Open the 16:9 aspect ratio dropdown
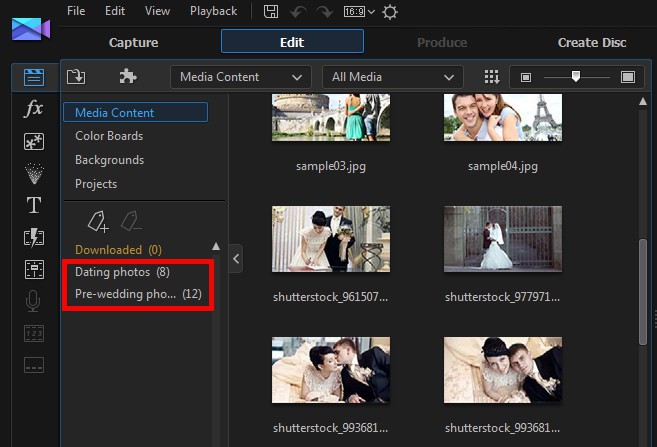Screen dimensions: 657x447 click(x=359, y=12)
